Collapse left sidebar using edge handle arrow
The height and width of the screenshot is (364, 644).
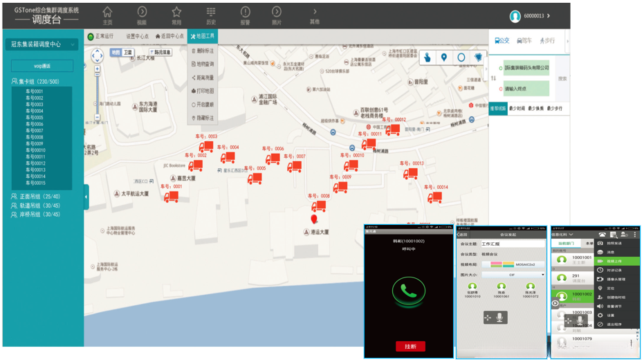pos(86,197)
